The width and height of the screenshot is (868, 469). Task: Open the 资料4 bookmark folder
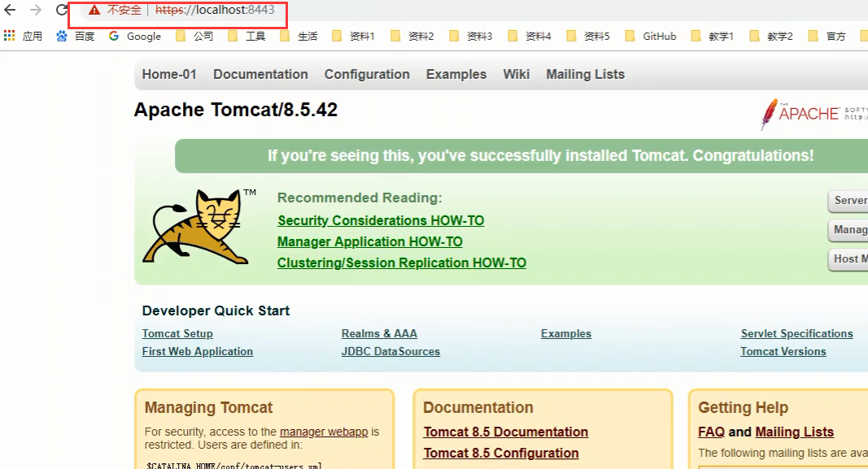[x=530, y=36]
